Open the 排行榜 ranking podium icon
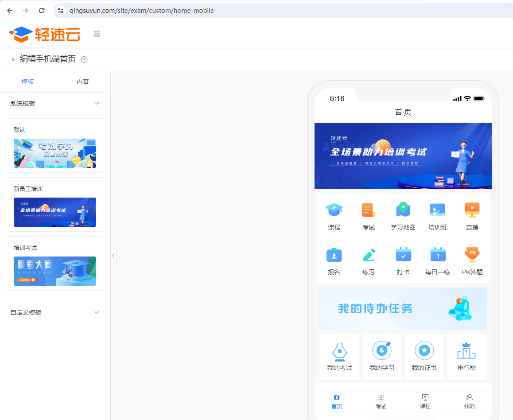 click(x=466, y=351)
